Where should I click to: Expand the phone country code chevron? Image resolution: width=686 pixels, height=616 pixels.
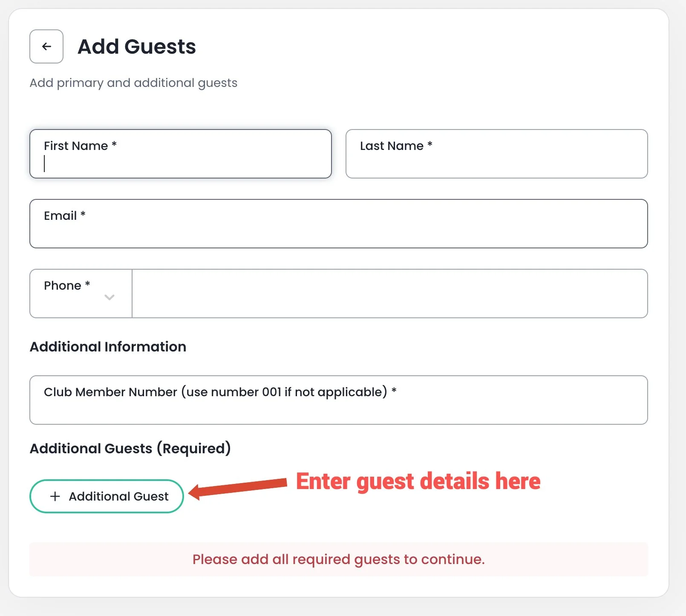click(x=110, y=297)
